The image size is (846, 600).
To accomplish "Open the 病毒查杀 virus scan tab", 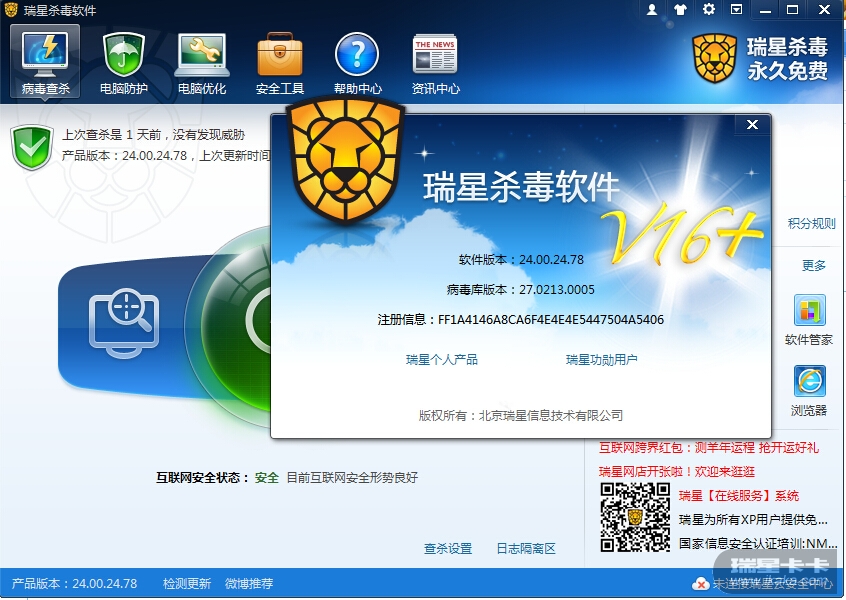I will pyautogui.click(x=45, y=62).
